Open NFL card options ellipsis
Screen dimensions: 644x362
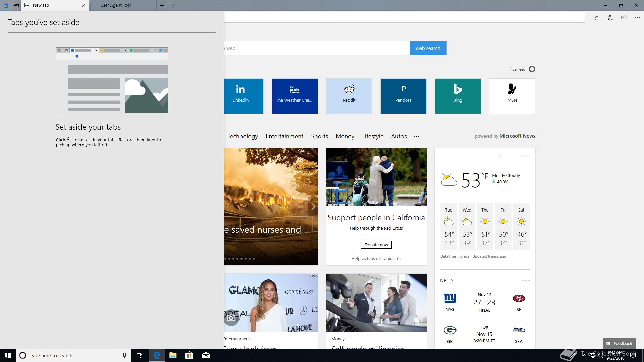[x=526, y=281]
